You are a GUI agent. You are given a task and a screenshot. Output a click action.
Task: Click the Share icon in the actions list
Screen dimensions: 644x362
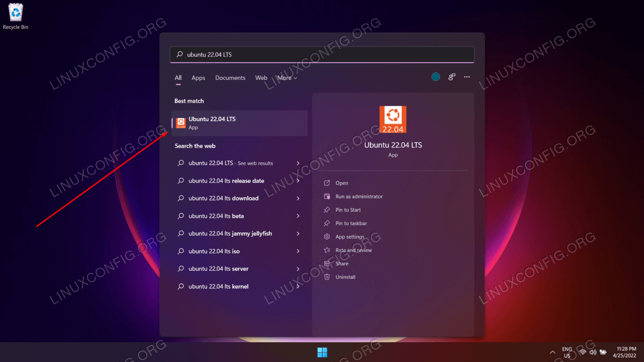[327, 263]
